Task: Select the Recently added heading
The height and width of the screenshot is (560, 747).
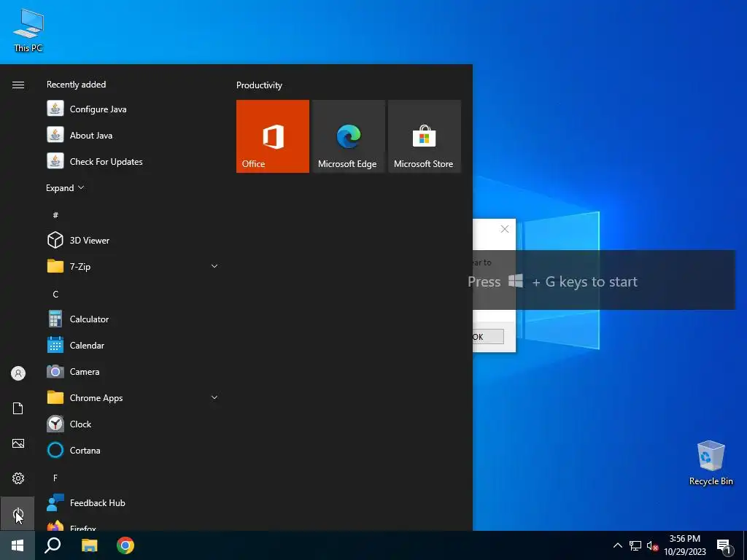Action: point(76,85)
